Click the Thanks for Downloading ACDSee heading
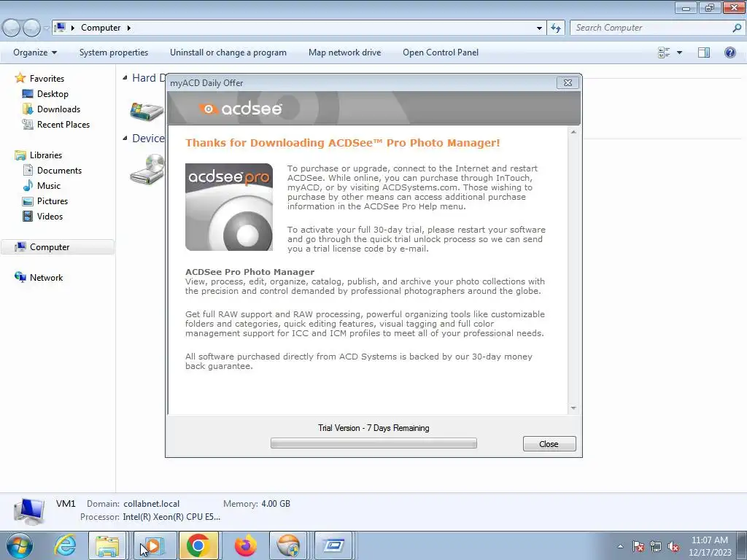Screen dimensions: 747x560 pyautogui.click(x=343, y=143)
